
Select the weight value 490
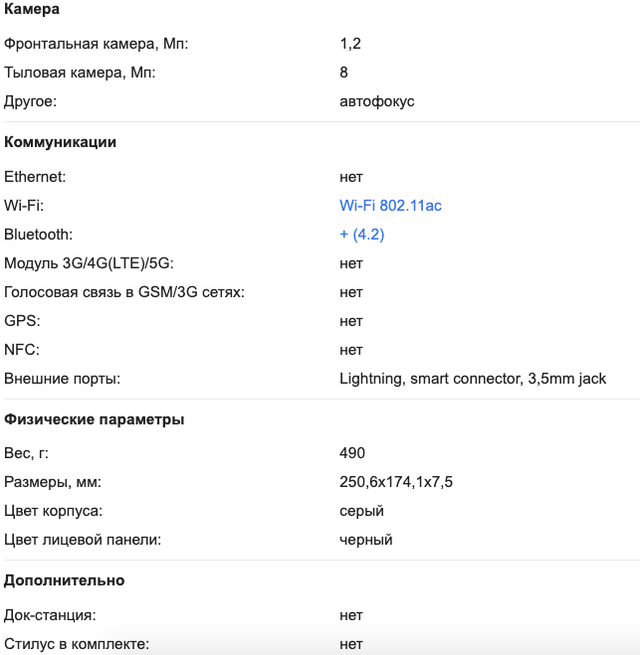point(352,453)
